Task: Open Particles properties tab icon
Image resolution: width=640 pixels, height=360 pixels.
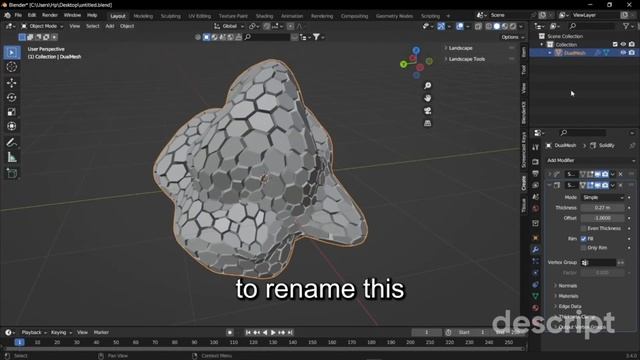Action: click(x=536, y=261)
